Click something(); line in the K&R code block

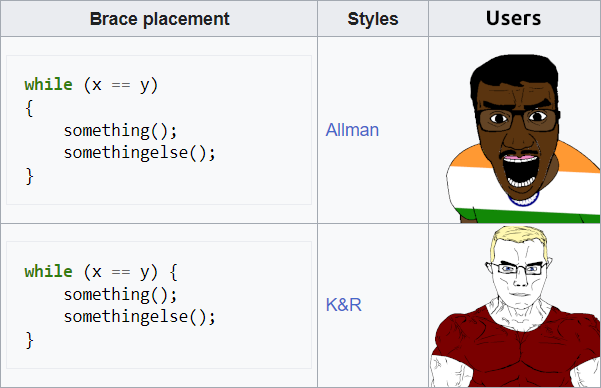pos(120,295)
